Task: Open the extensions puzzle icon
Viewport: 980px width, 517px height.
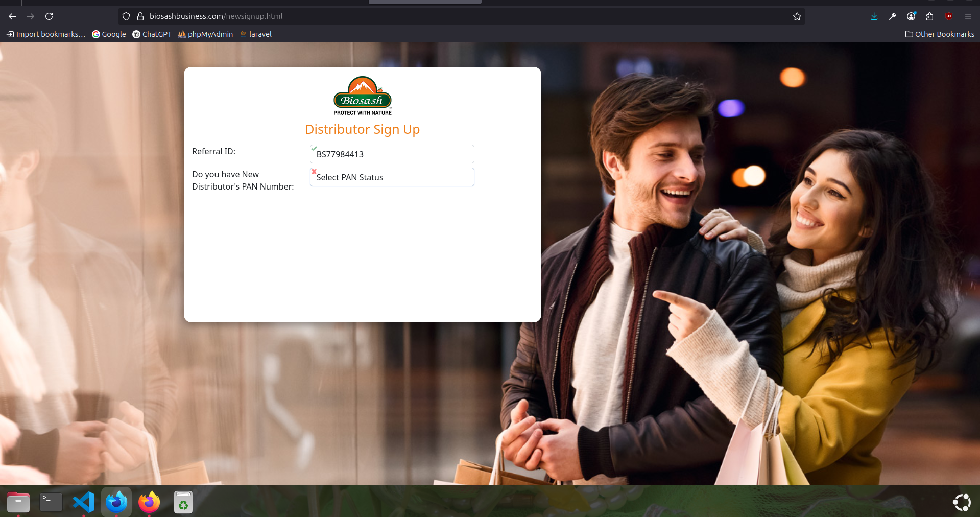Action: click(929, 16)
